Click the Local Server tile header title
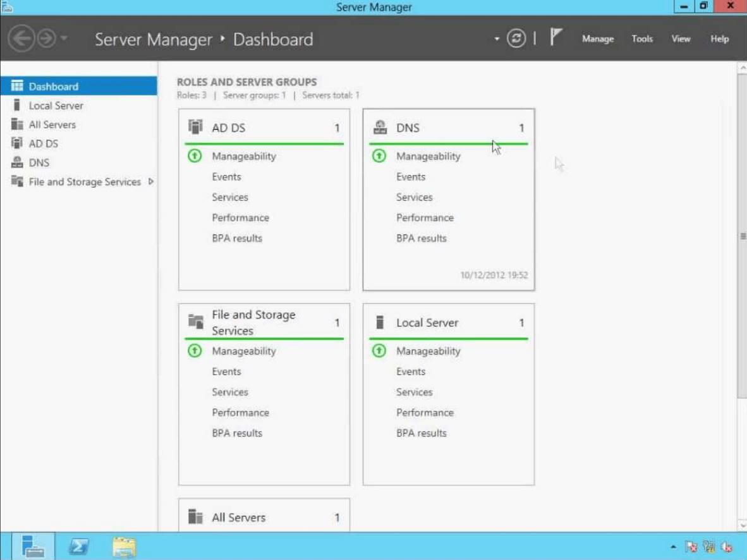This screenshot has height=560, width=747. click(x=427, y=322)
